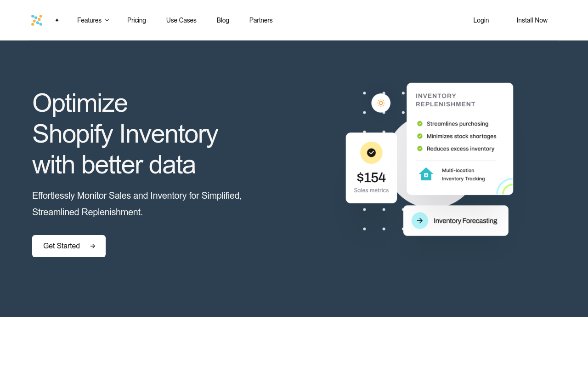Click 'Multi-location Inventory Tracking' text
The width and height of the screenshot is (588, 368).
(464, 174)
